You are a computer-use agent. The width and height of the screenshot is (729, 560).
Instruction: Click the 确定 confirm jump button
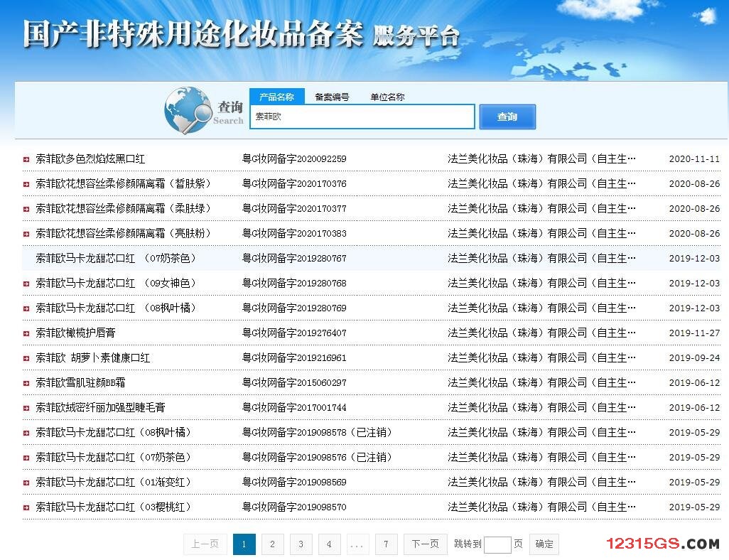pyautogui.click(x=544, y=544)
